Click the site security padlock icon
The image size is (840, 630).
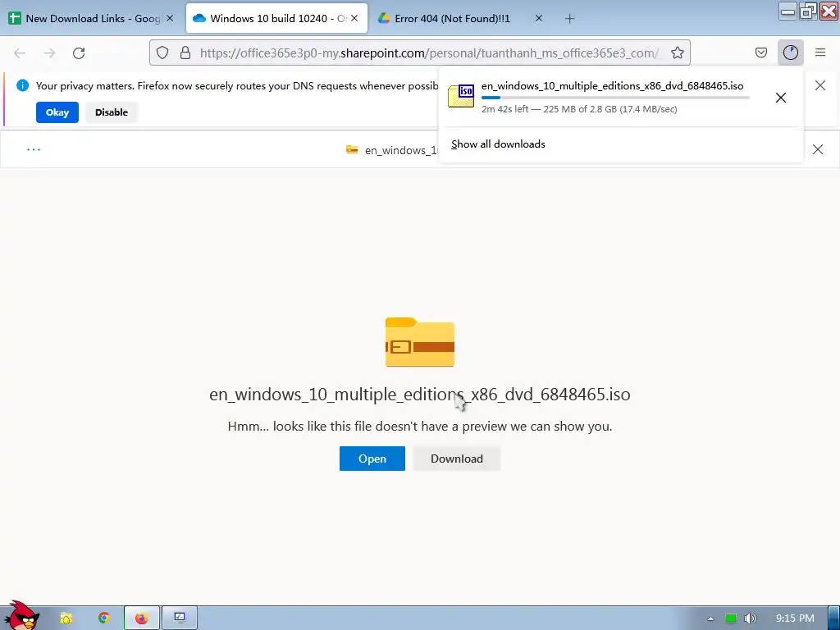click(185, 52)
